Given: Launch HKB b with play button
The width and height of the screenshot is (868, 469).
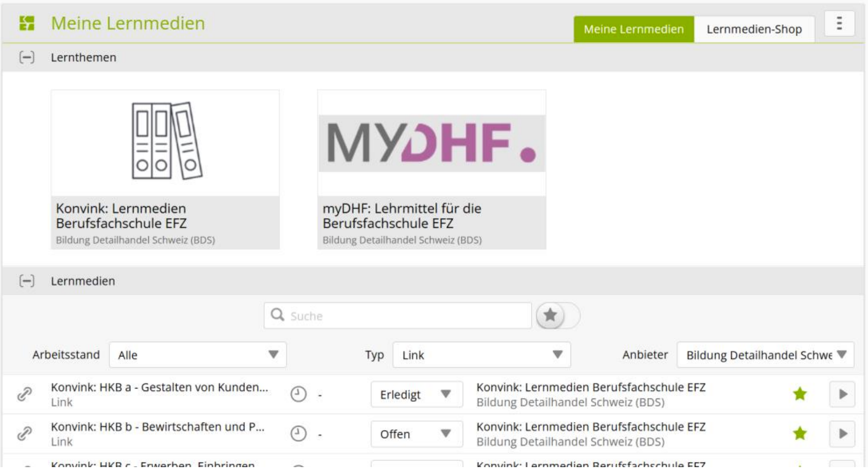Looking at the screenshot, I should pyautogui.click(x=842, y=434).
